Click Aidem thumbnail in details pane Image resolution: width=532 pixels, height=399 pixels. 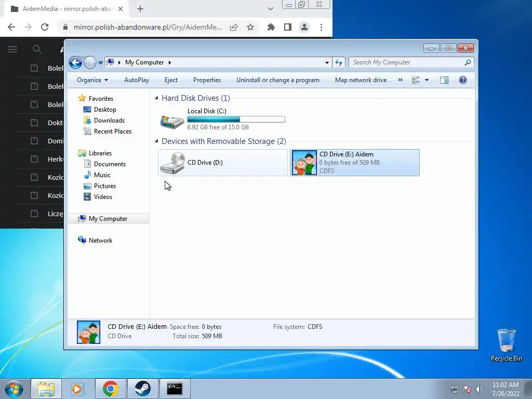click(88, 332)
